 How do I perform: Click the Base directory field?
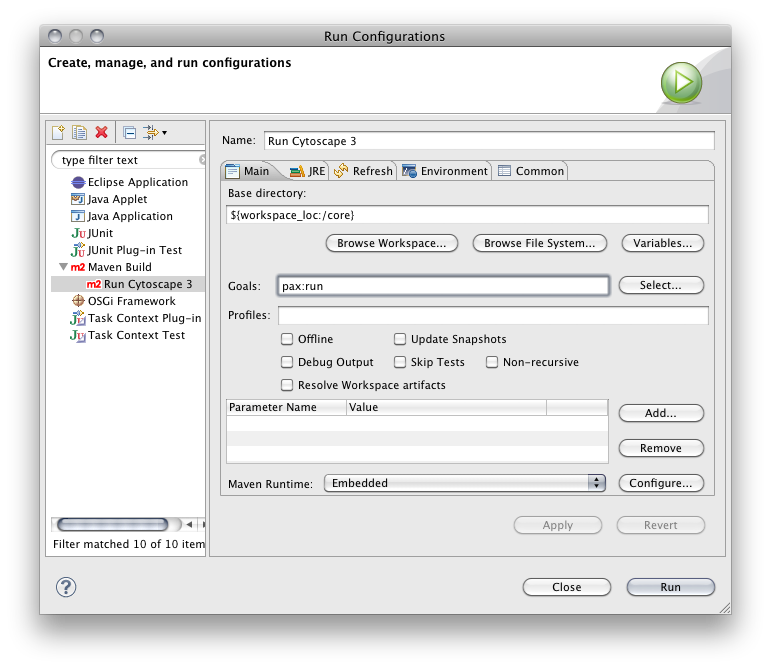pos(467,215)
